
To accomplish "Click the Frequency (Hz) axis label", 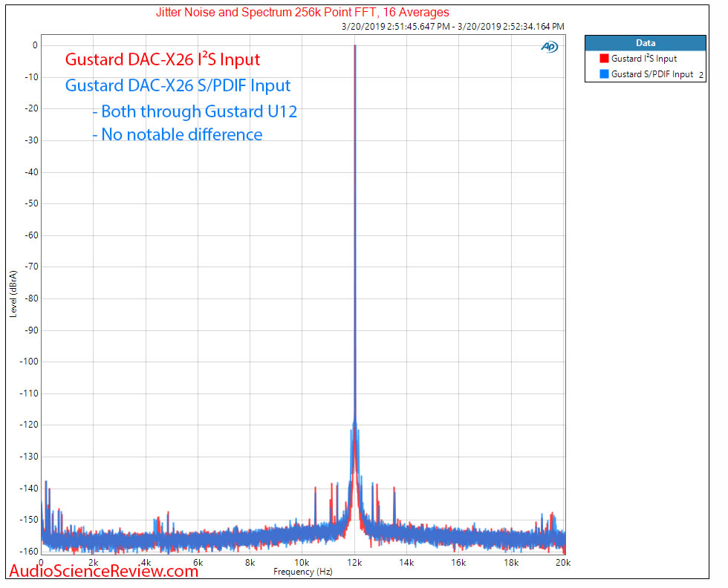I will click(x=303, y=572).
